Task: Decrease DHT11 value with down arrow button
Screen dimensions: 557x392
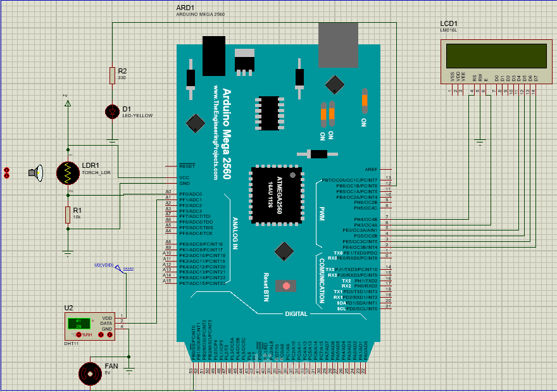Action: click(x=110, y=334)
